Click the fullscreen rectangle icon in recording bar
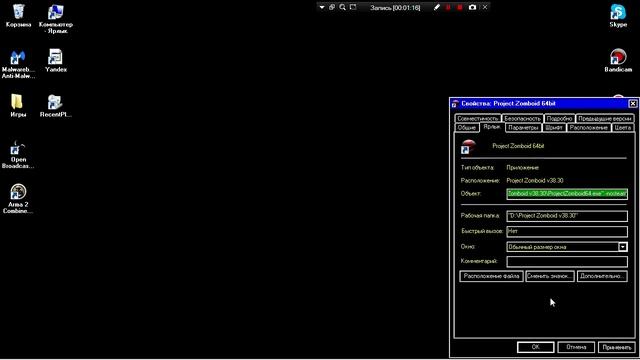Viewport: 640px width, 360px height. point(353,7)
